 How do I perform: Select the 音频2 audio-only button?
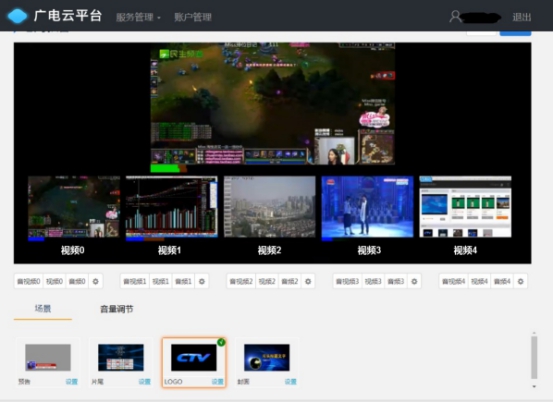click(x=290, y=281)
